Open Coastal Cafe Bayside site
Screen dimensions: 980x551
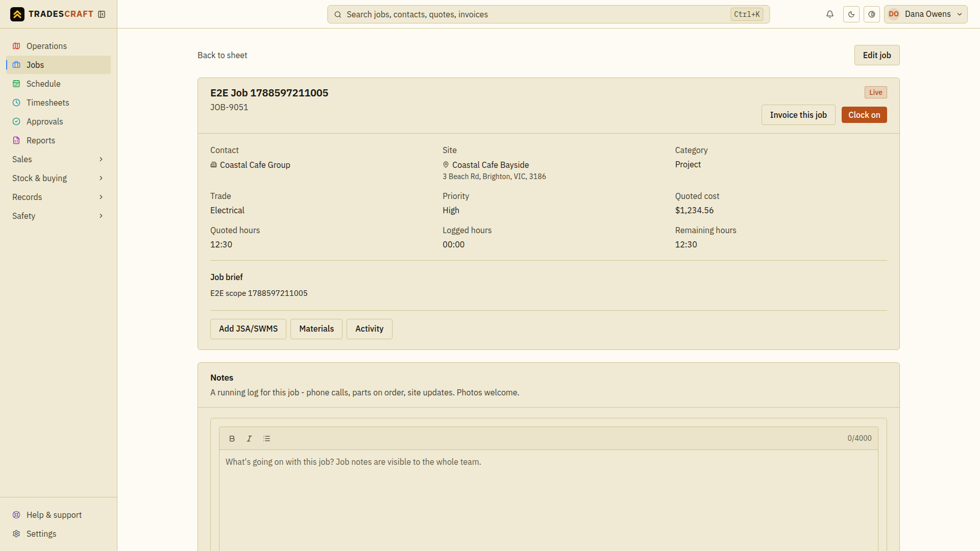tap(491, 165)
